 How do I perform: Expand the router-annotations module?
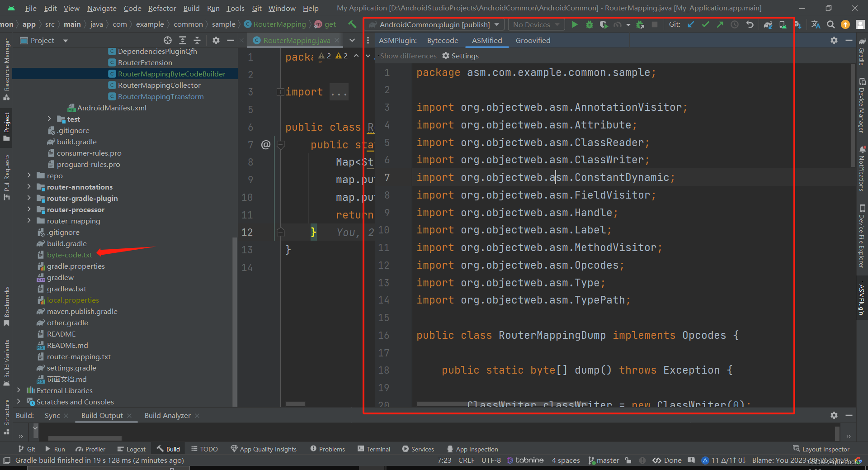coord(29,187)
